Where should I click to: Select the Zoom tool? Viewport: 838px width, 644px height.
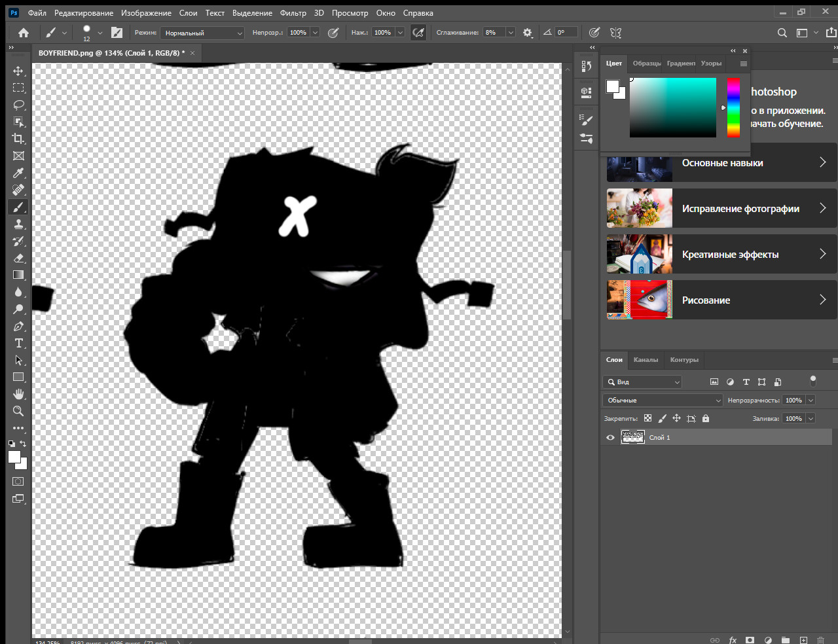pyautogui.click(x=18, y=411)
